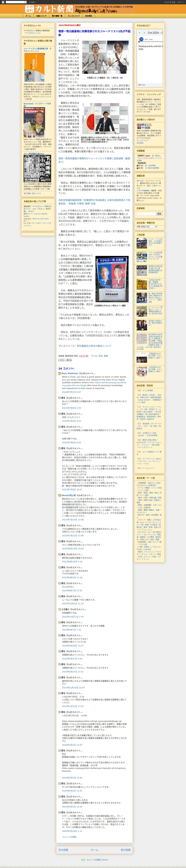Image resolution: width=186 pixels, height=868 pixels.
Task: Open linked article 菅原一秀衆院議員の事務所がジャーナリスト
Action: point(94,160)
